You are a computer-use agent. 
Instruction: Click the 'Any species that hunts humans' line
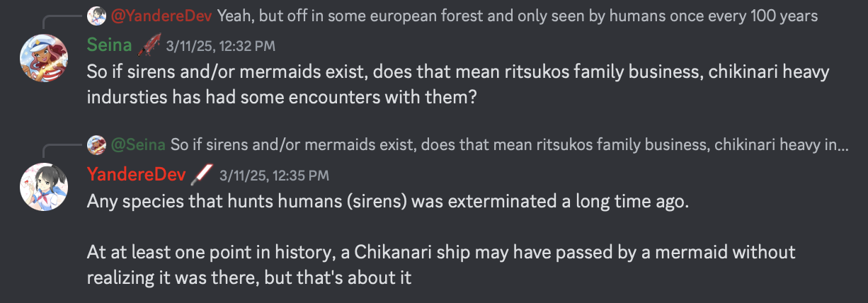[387, 201]
